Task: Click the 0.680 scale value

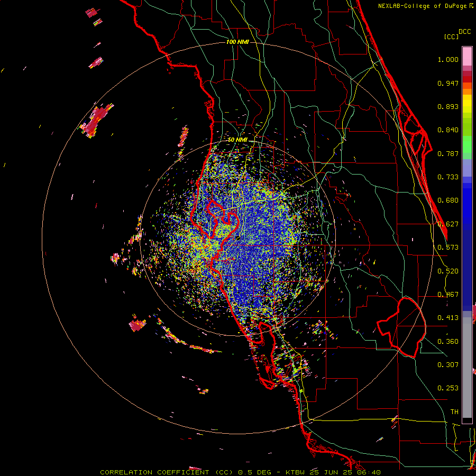Action: [x=448, y=200]
